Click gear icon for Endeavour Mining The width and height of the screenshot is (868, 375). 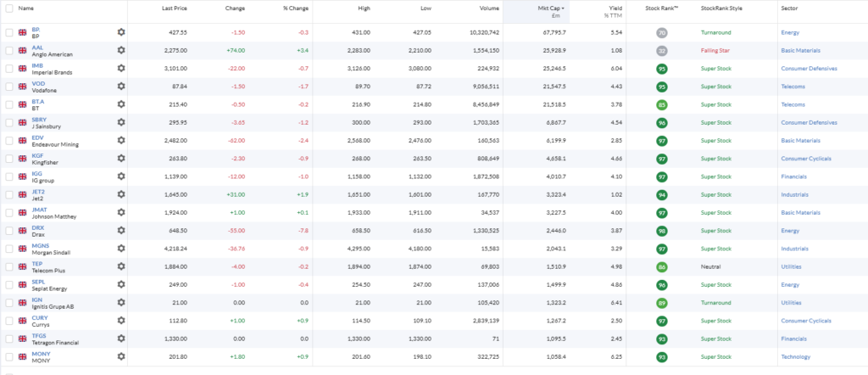(121, 140)
